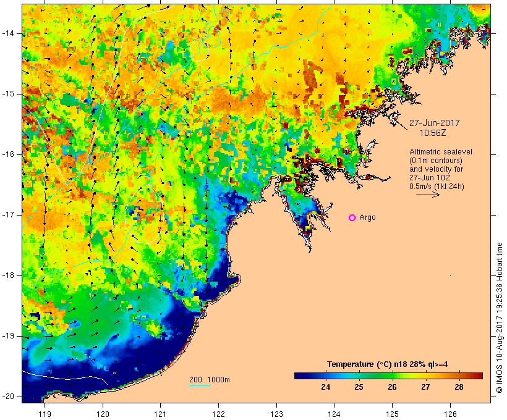Click the colorbar label 25

coord(359,387)
